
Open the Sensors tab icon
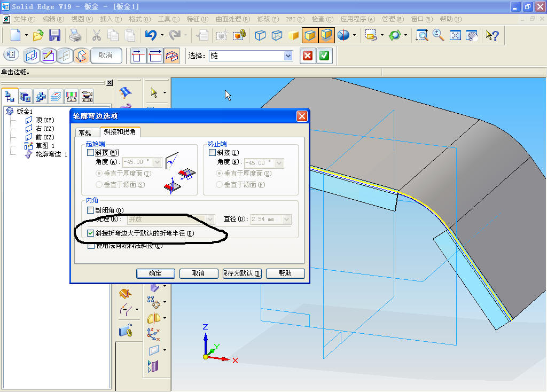coord(72,96)
